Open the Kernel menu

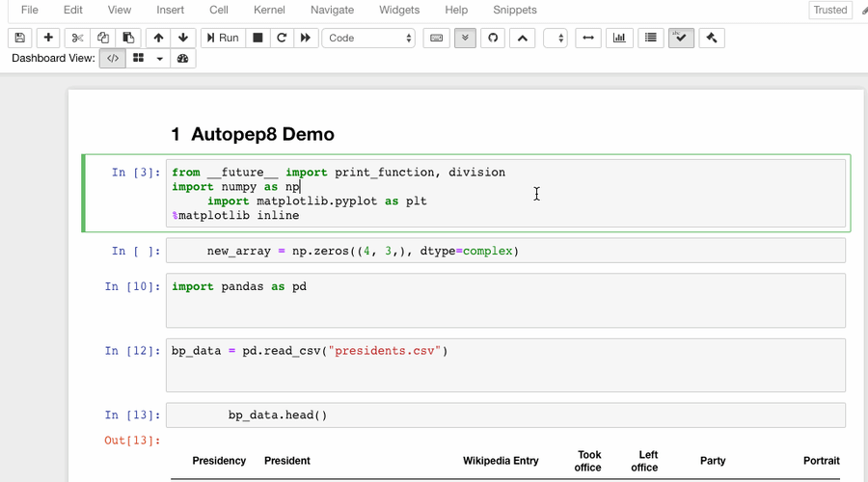pyautogui.click(x=269, y=10)
